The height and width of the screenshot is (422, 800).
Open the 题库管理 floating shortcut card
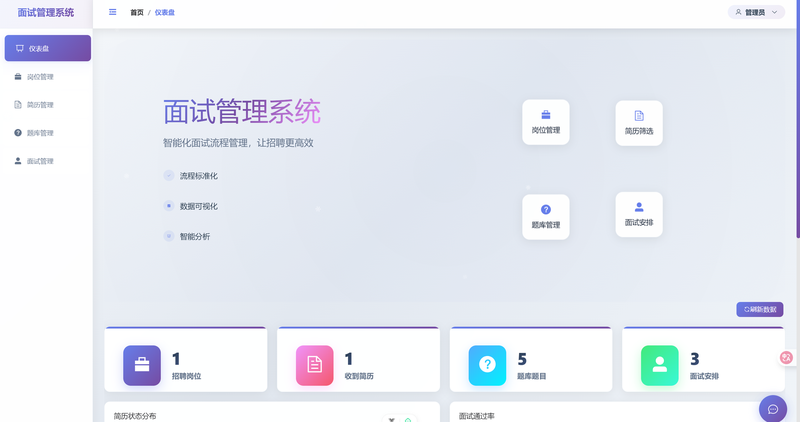coord(545,217)
